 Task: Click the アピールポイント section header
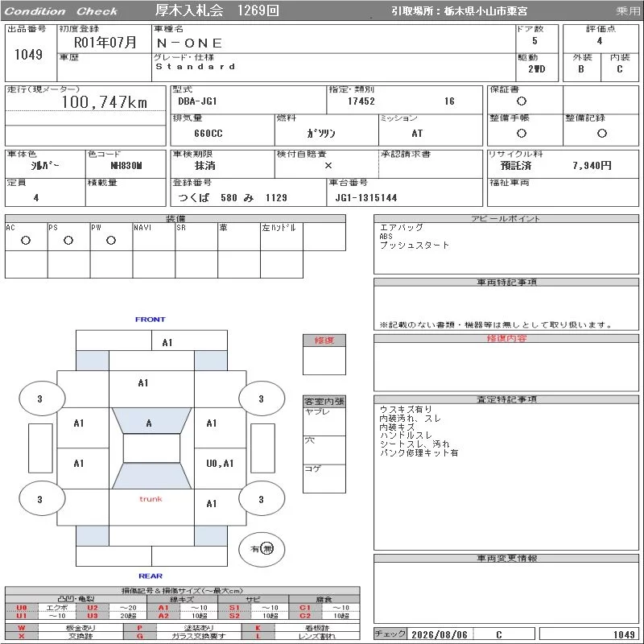[x=506, y=218]
